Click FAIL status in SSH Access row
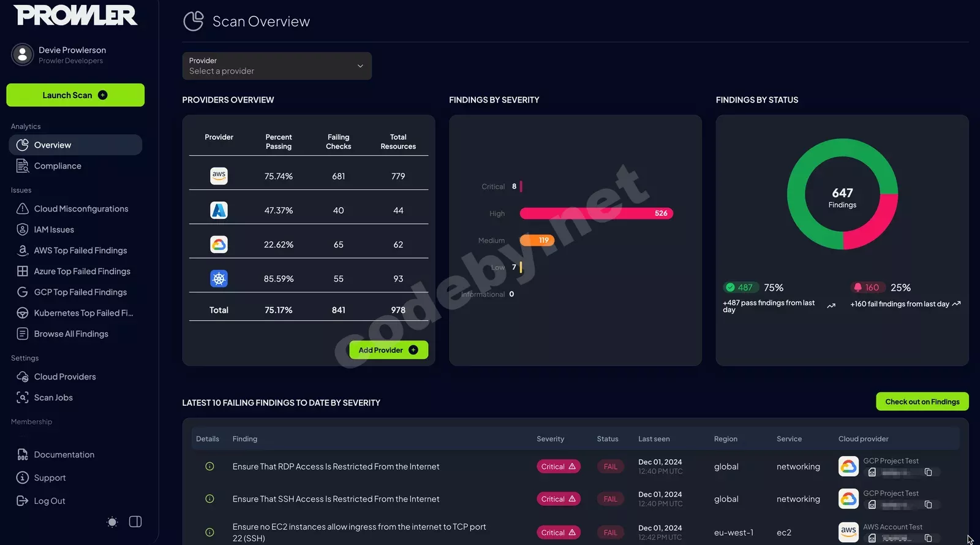The image size is (980, 545). [611, 499]
